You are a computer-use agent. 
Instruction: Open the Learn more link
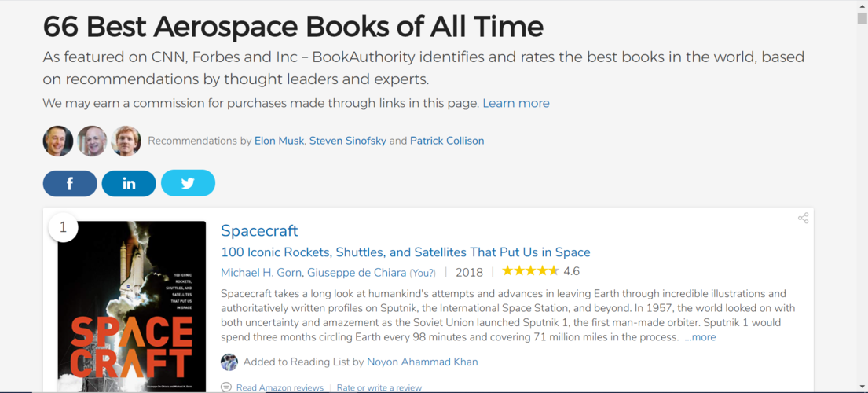coord(516,103)
